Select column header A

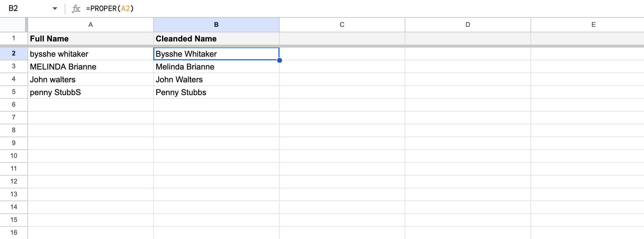[x=90, y=25]
